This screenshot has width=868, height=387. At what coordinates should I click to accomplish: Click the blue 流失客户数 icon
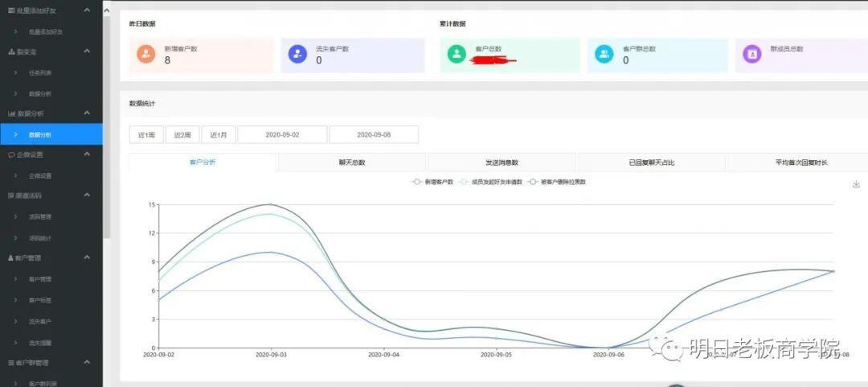[x=298, y=54]
